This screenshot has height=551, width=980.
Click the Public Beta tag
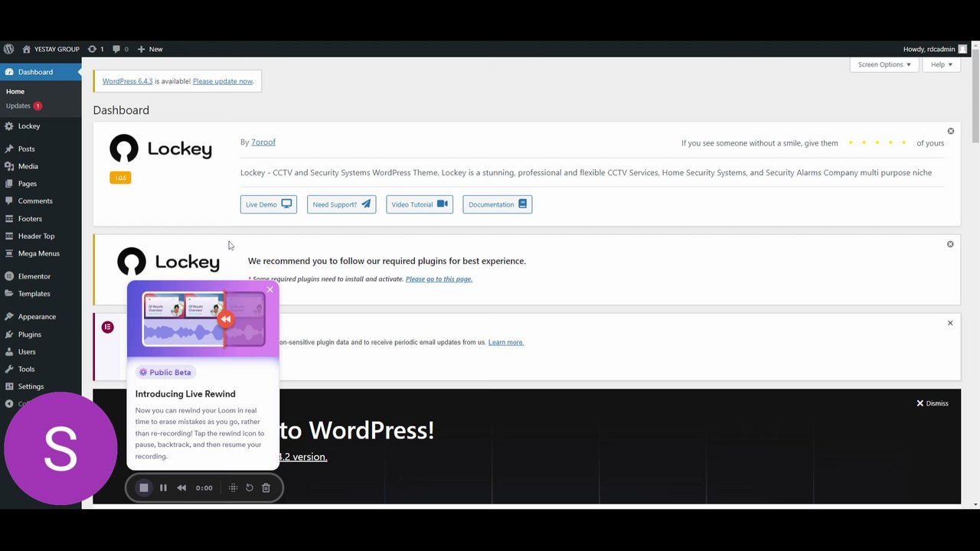click(166, 372)
